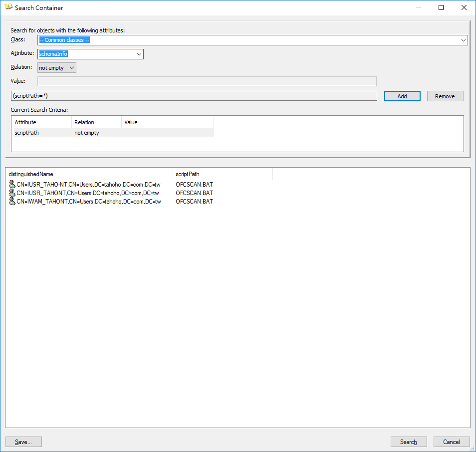Click the Remove button
476x452 pixels.
click(x=445, y=96)
